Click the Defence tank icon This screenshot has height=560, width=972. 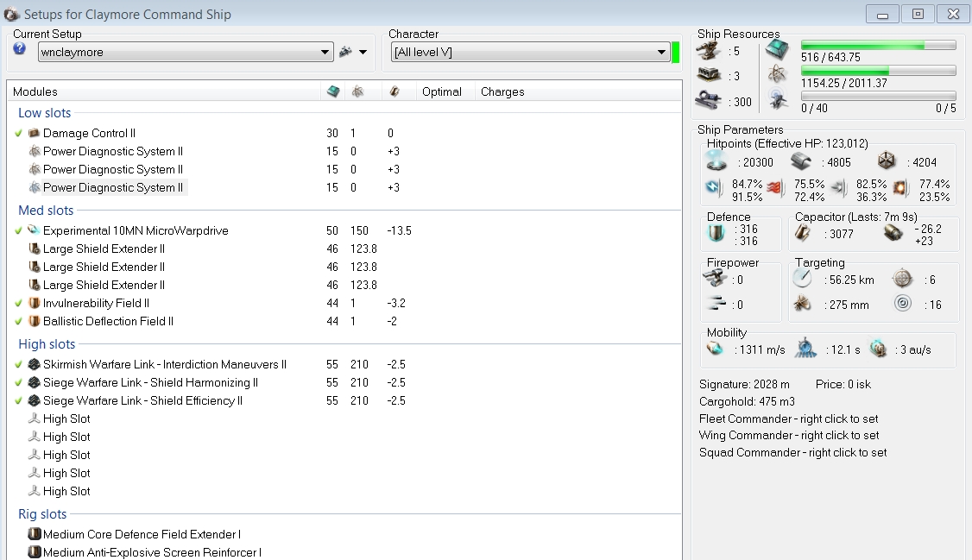716,234
